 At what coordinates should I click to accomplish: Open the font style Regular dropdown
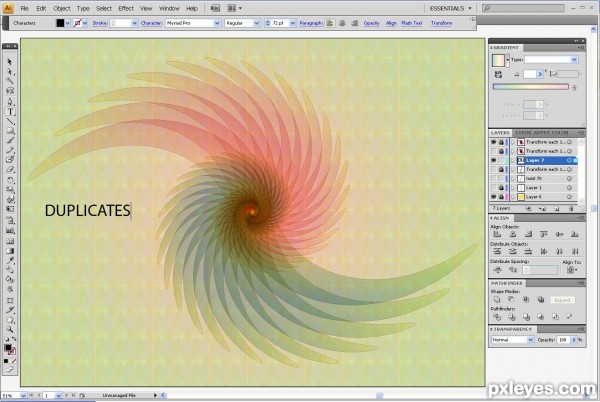(257, 23)
